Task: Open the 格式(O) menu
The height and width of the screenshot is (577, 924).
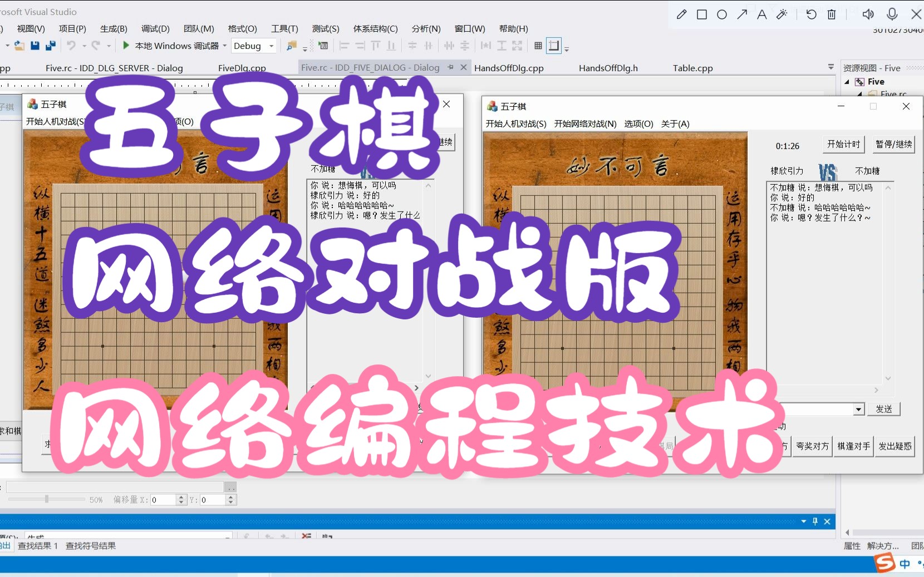Action: (243, 28)
